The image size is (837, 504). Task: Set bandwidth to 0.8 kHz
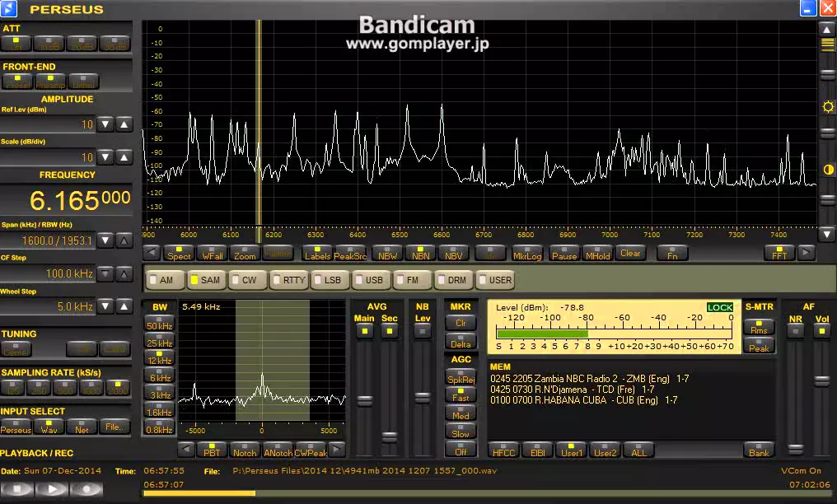pos(159,427)
